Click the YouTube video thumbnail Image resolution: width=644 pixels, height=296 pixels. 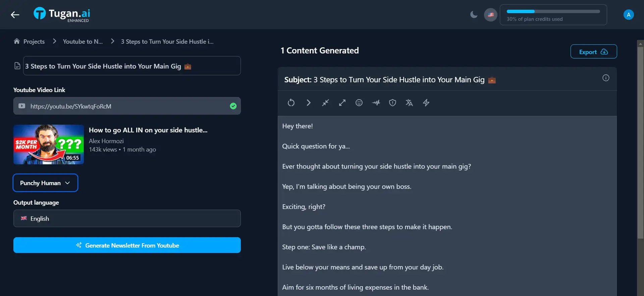pos(49,144)
